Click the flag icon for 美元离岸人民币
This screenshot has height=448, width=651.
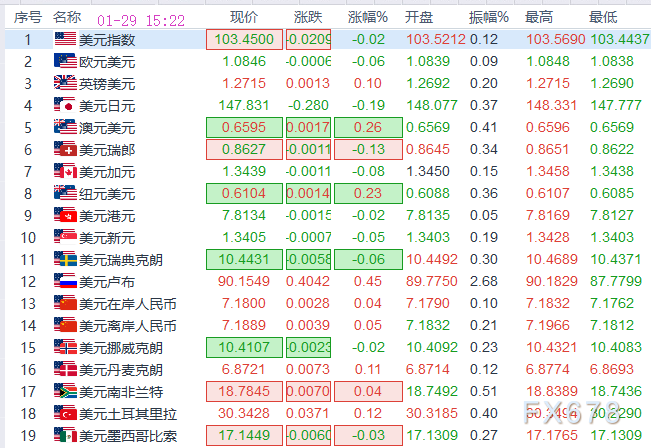click(x=66, y=325)
